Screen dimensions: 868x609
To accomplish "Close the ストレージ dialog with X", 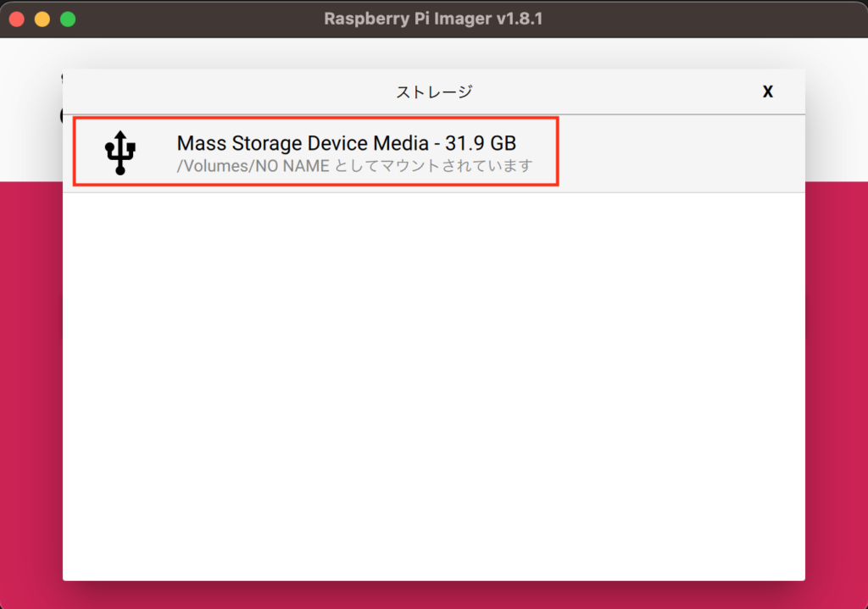I will [767, 91].
